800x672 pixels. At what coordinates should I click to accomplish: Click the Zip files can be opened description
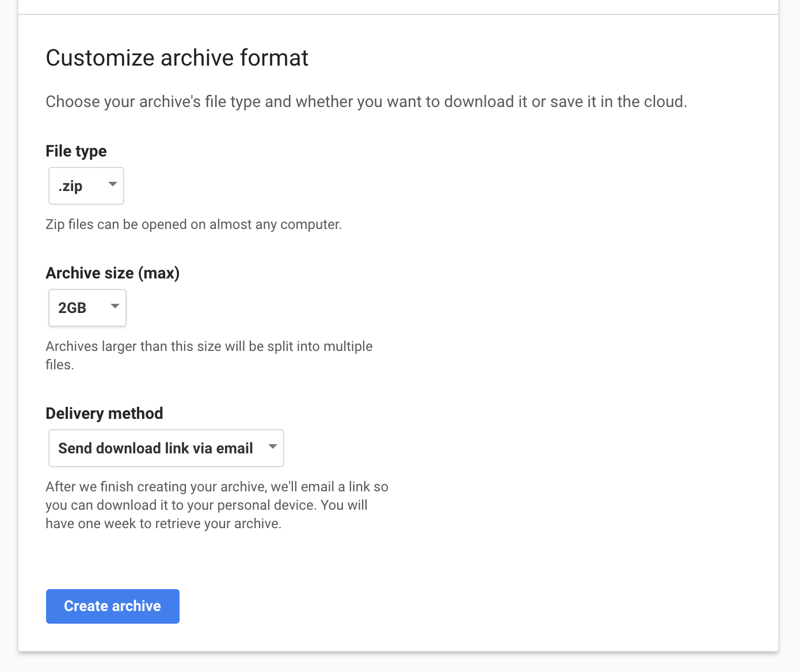coord(193,224)
